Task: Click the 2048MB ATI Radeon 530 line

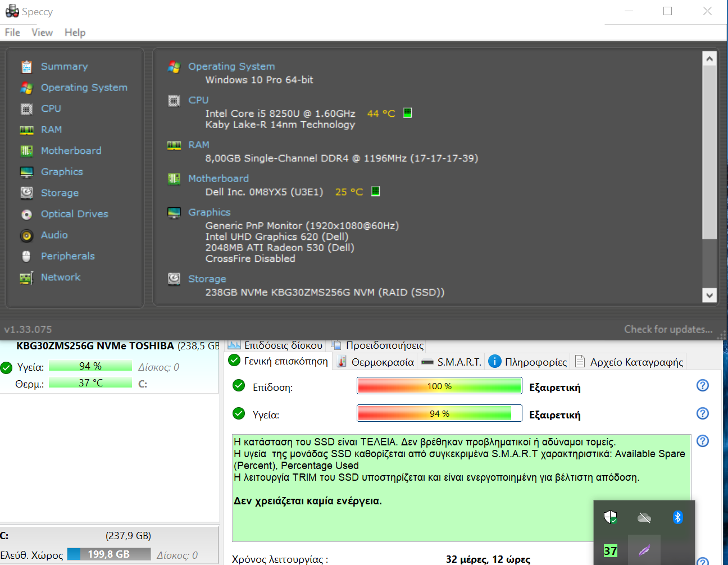Action: pos(280,248)
